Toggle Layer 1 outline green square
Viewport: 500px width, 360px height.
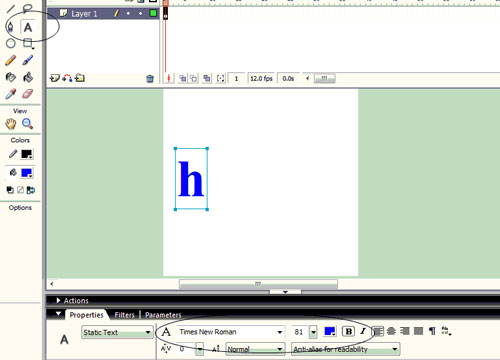tap(153, 13)
